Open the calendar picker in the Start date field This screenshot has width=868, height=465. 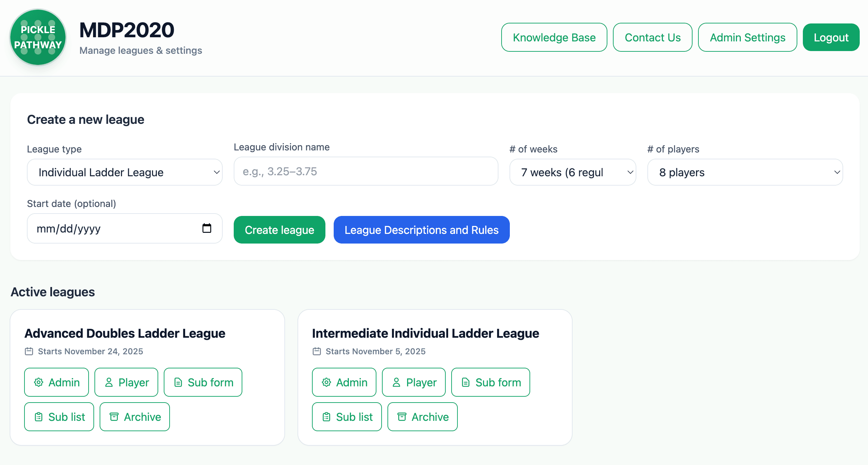[206, 228]
